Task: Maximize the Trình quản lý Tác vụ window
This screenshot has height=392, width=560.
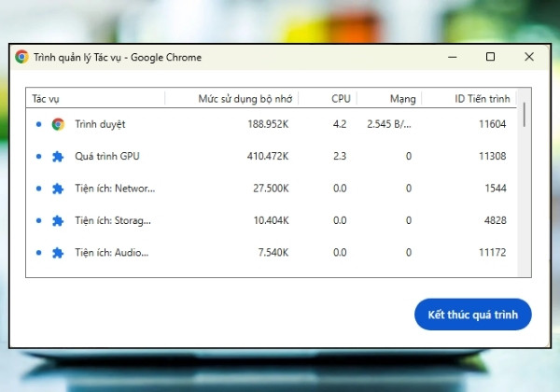Action: coord(490,57)
